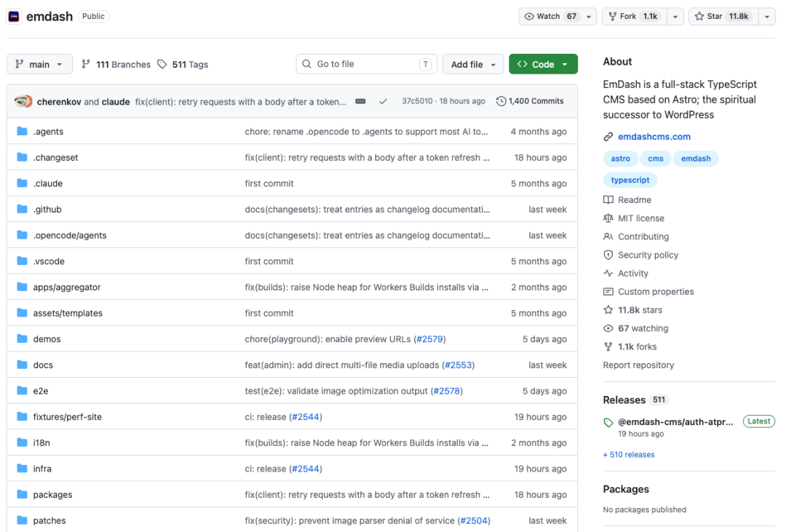The image size is (786, 532).
Task: Click the folder icon for demos
Action: (22, 339)
